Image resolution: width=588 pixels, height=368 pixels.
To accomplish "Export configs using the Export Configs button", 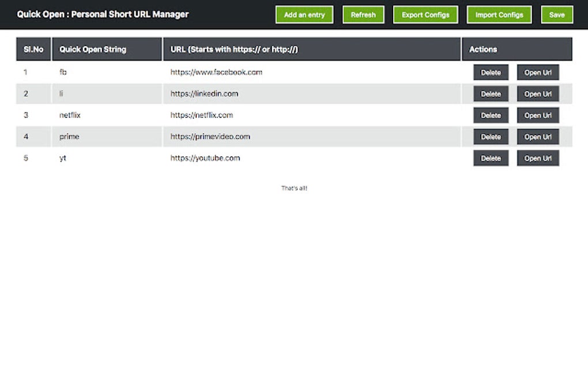I will 425,15.
